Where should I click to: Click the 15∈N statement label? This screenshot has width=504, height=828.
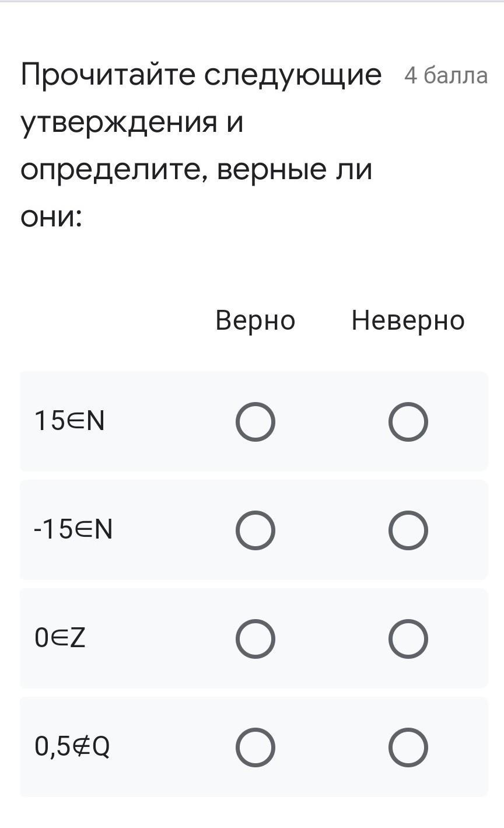[69, 421]
